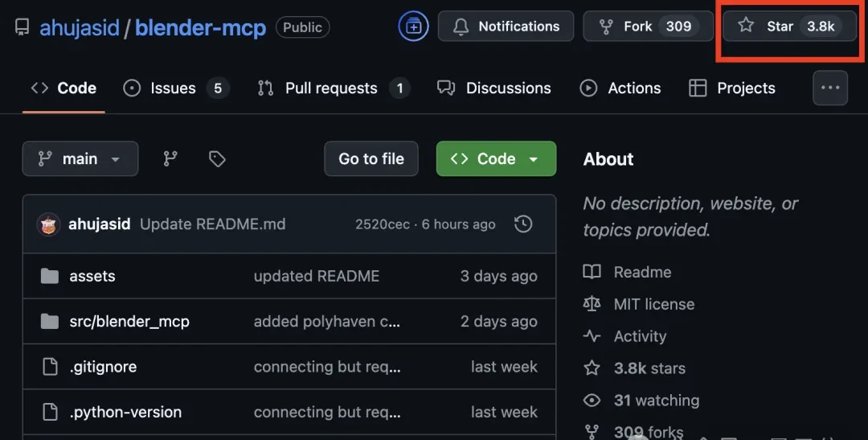Open the .gitignore file
868x440 pixels.
point(103,367)
